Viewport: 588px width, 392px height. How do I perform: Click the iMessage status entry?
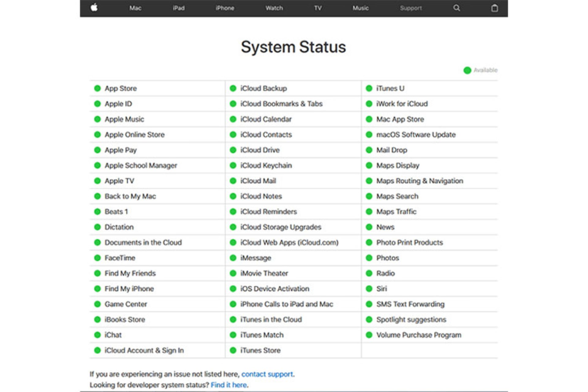(x=255, y=258)
